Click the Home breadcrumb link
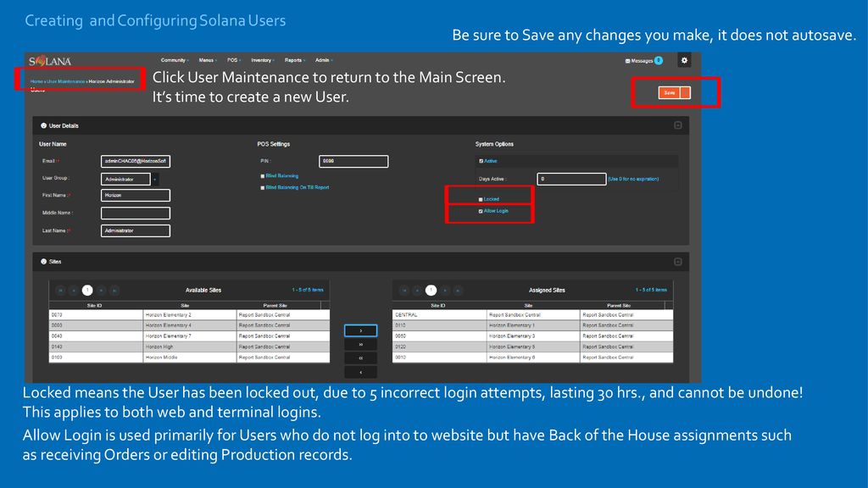 click(x=36, y=81)
